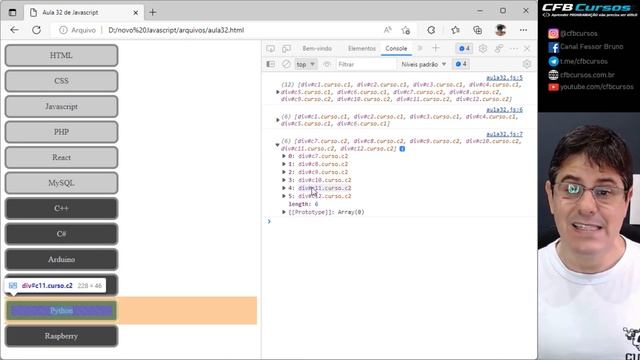Switch to the Bem-vindo tab
The image size is (640, 360).
coord(317,48)
